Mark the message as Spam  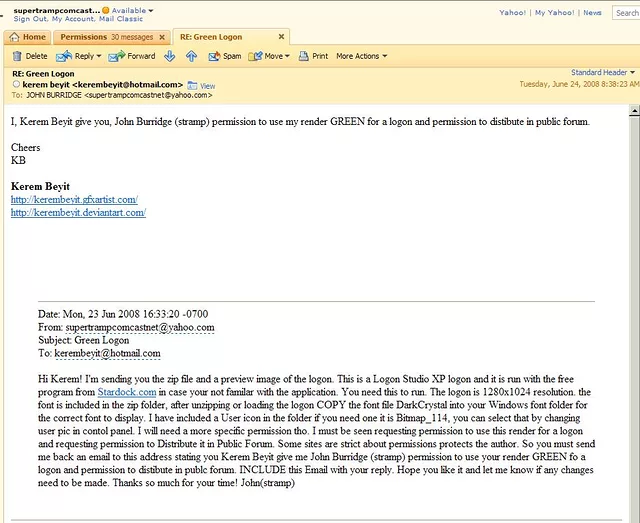click(x=226, y=56)
